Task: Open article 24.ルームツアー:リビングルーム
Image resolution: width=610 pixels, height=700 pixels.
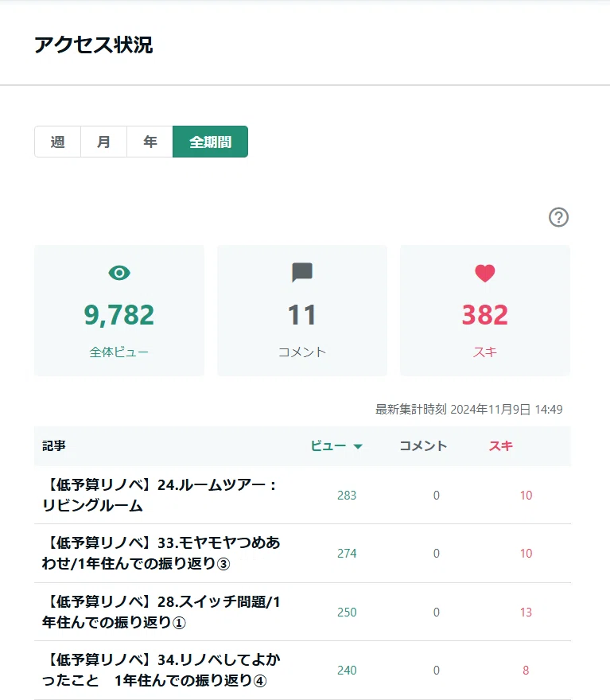Action: pos(160,495)
